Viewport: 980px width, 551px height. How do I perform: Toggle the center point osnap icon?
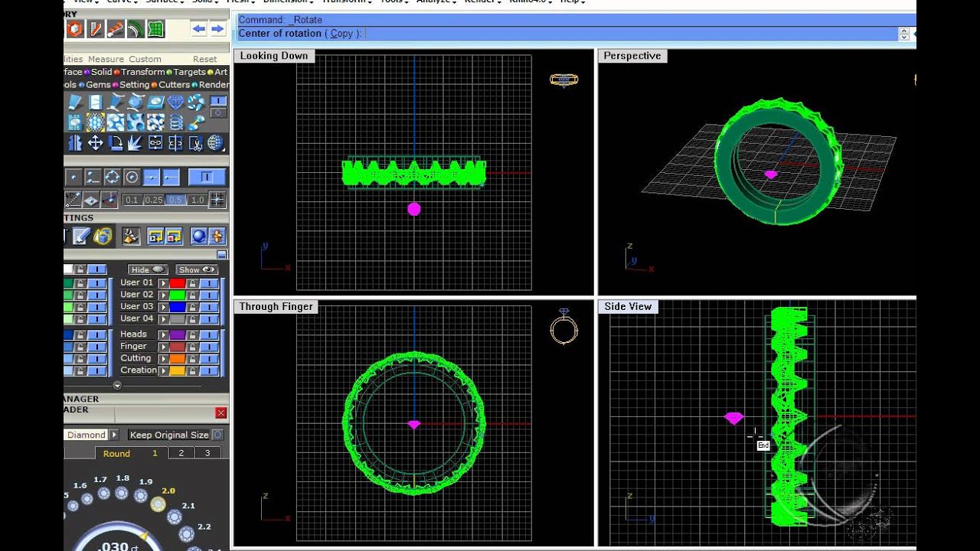(x=132, y=177)
